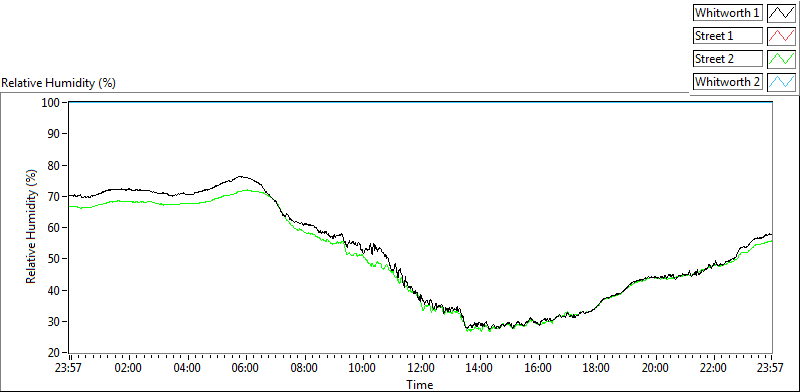The height and width of the screenshot is (392, 800).
Task: Click the 18:00 time axis label
Action: pos(596,368)
